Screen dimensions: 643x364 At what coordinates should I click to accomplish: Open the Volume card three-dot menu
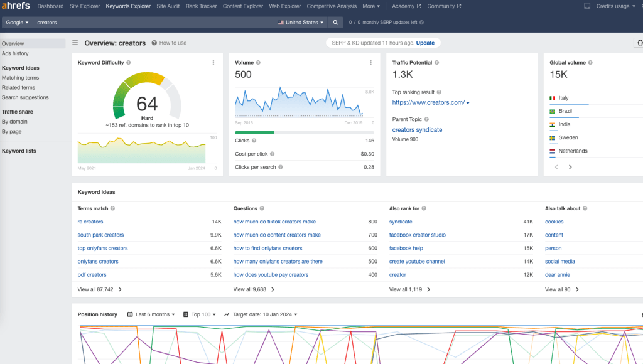[370, 63]
